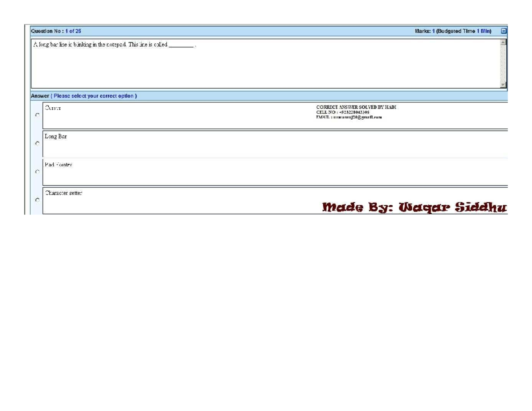Click the question box scrollbar track
Viewport: 532px width, 411px height.
503,63
